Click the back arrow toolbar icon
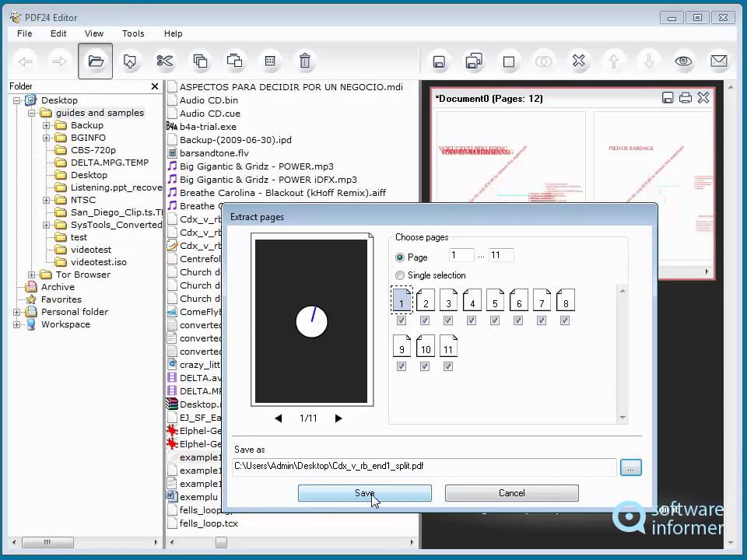This screenshot has width=747, height=560. pos(25,61)
